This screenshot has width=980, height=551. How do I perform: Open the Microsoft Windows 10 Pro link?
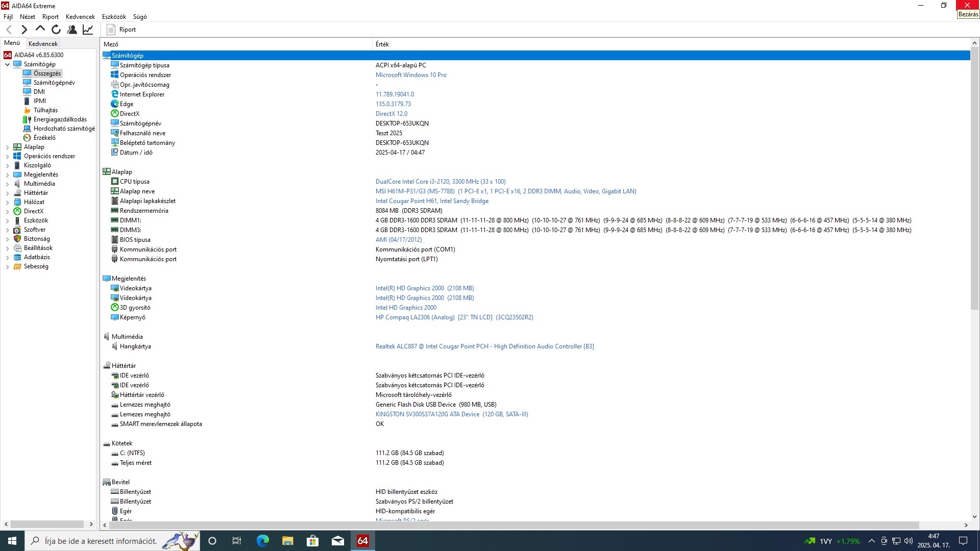pos(411,75)
